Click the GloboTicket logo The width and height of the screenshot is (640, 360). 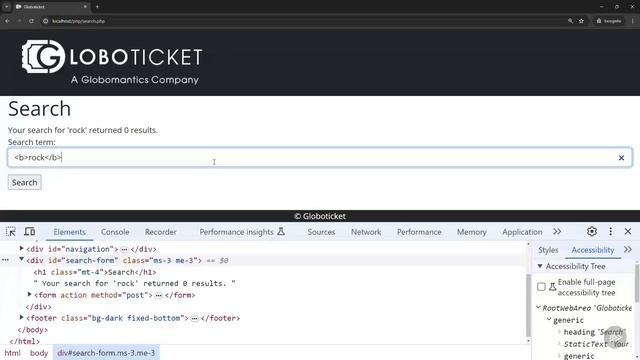pos(112,62)
